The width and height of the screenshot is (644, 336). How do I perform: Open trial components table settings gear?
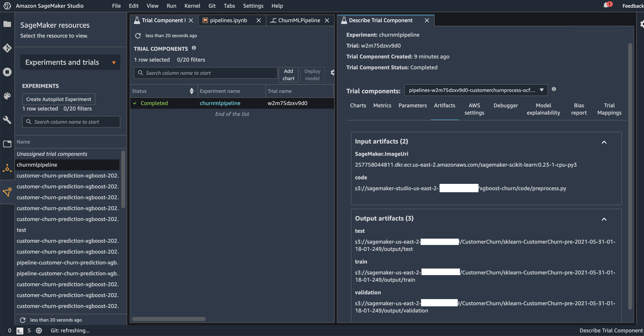tap(332, 72)
